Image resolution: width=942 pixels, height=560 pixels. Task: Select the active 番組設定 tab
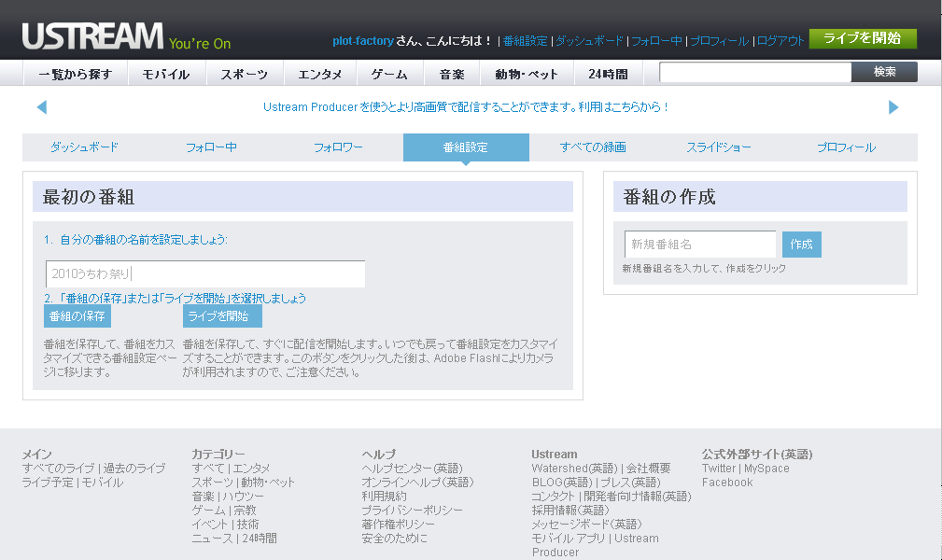click(x=466, y=147)
